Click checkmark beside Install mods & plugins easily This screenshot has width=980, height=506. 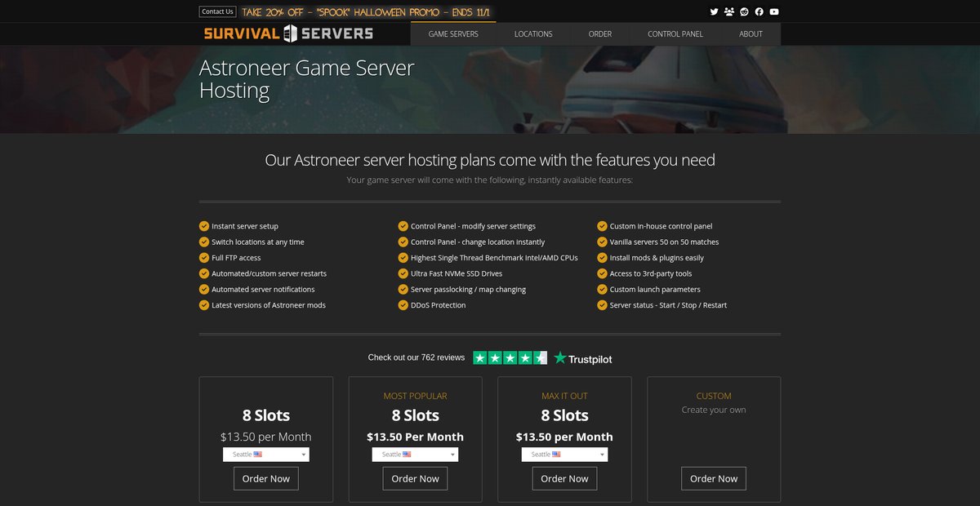point(603,258)
